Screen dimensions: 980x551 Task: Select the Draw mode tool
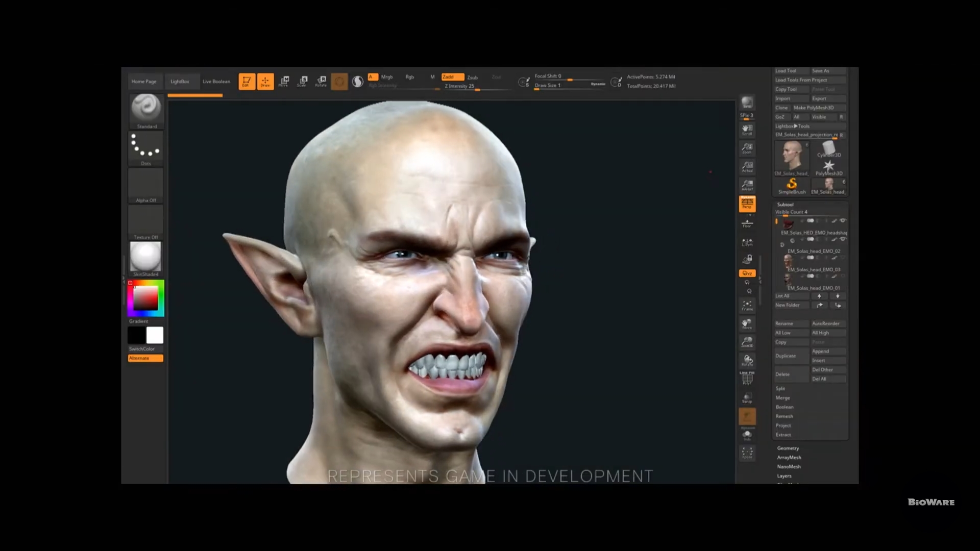tap(265, 81)
